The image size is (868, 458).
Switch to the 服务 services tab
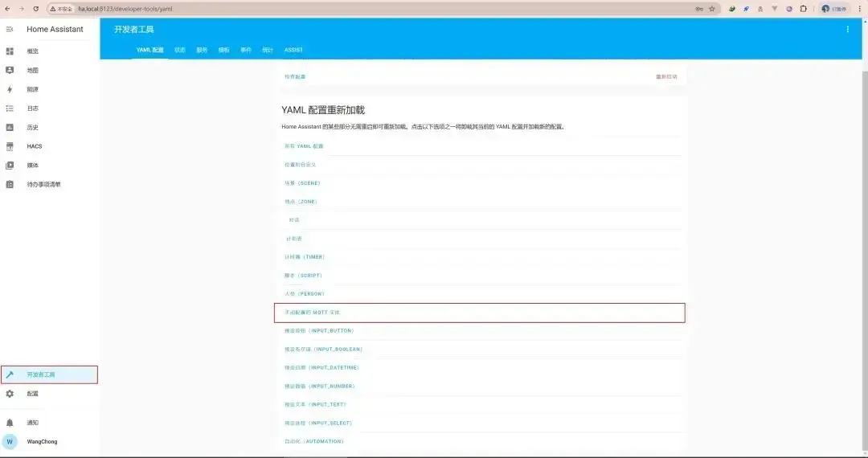pos(202,50)
